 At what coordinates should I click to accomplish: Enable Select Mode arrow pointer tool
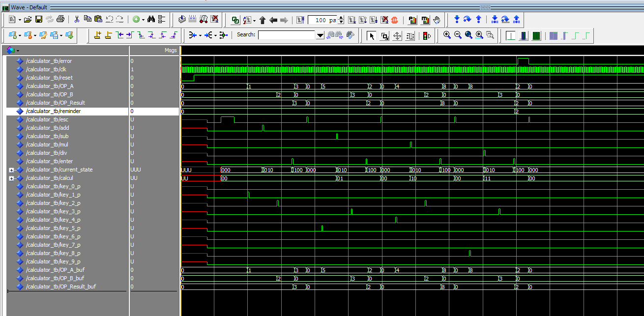372,35
